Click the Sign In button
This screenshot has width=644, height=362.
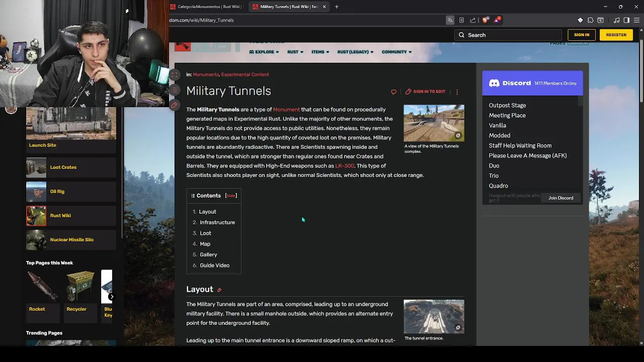coord(582,35)
